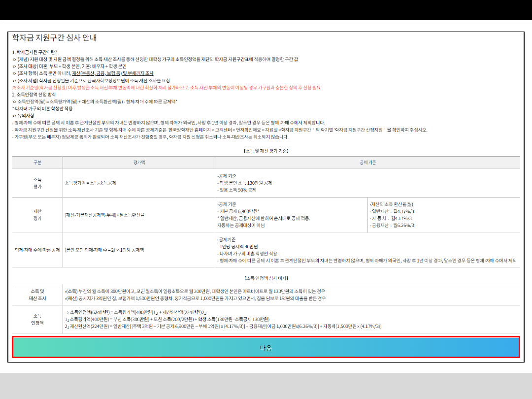Click the 소득인정액(624만원) calculation line
The width and height of the screenshot is (532, 399).
click(x=135, y=312)
